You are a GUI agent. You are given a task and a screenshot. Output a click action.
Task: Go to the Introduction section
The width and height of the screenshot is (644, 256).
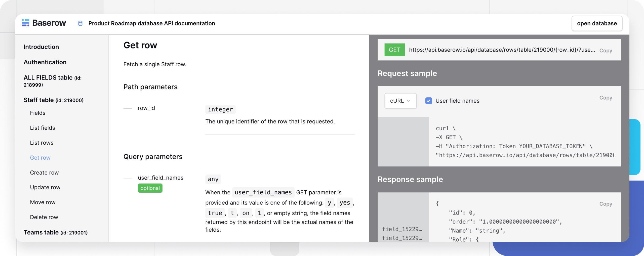click(41, 47)
